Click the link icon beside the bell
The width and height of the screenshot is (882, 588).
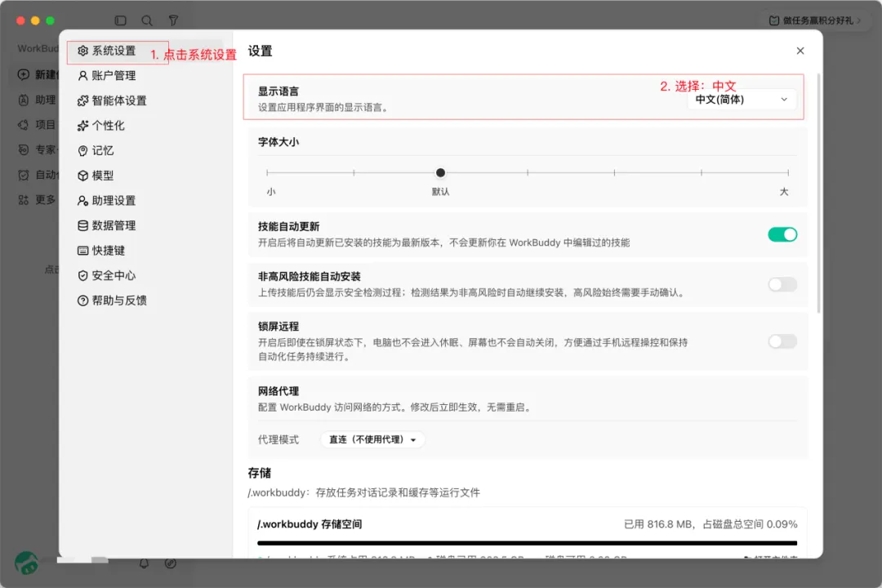tap(171, 563)
